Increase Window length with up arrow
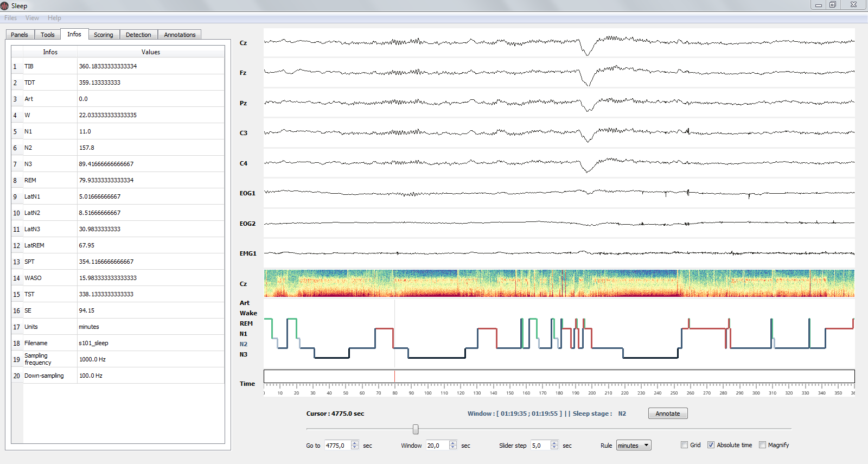The height and width of the screenshot is (464, 868). [x=453, y=443]
